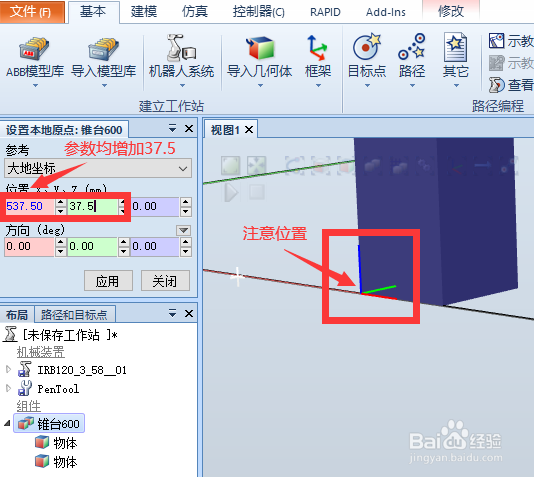Screen dimensions: 534x477
Task: Decrease Y direction with down stepper
Action: click(123, 251)
